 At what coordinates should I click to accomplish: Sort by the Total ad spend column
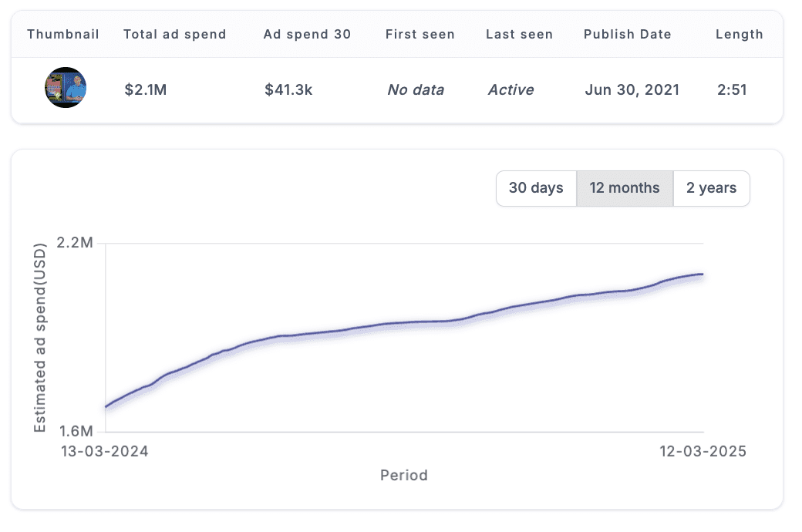[174, 34]
